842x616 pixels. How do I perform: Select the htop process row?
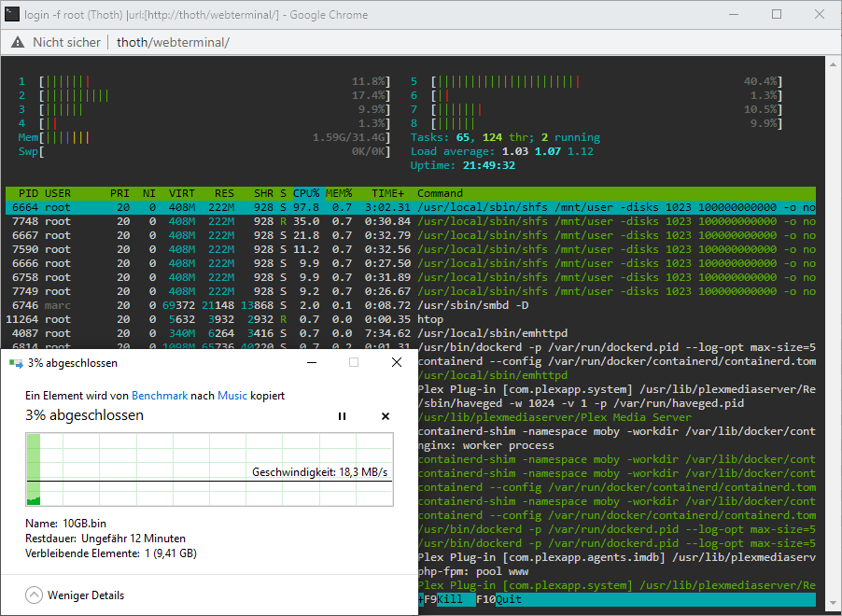pyautogui.click(x=411, y=319)
